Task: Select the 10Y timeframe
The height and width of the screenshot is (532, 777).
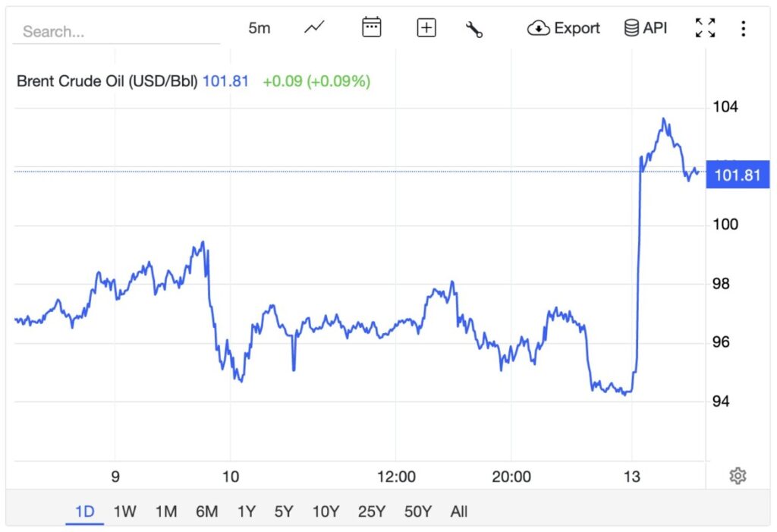Action: [x=326, y=512]
